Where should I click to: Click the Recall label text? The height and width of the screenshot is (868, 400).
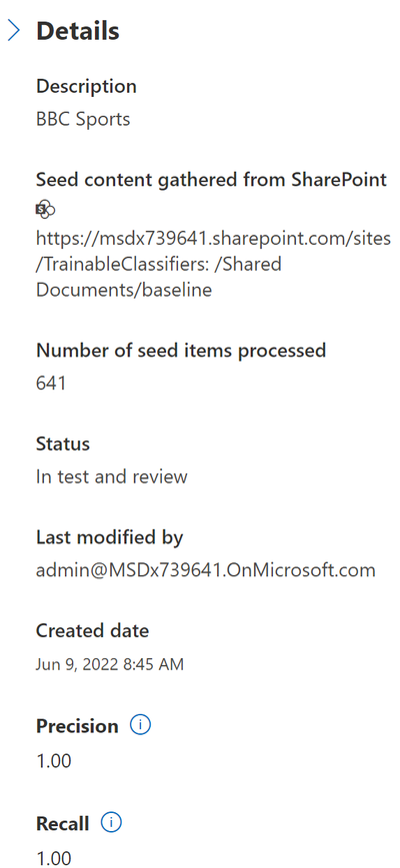tap(63, 824)
